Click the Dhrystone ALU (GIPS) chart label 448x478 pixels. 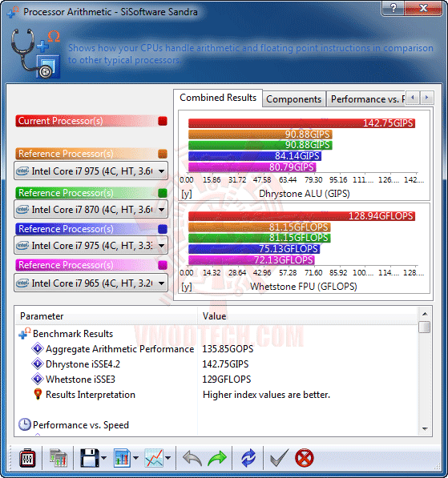tap(305, 194)
